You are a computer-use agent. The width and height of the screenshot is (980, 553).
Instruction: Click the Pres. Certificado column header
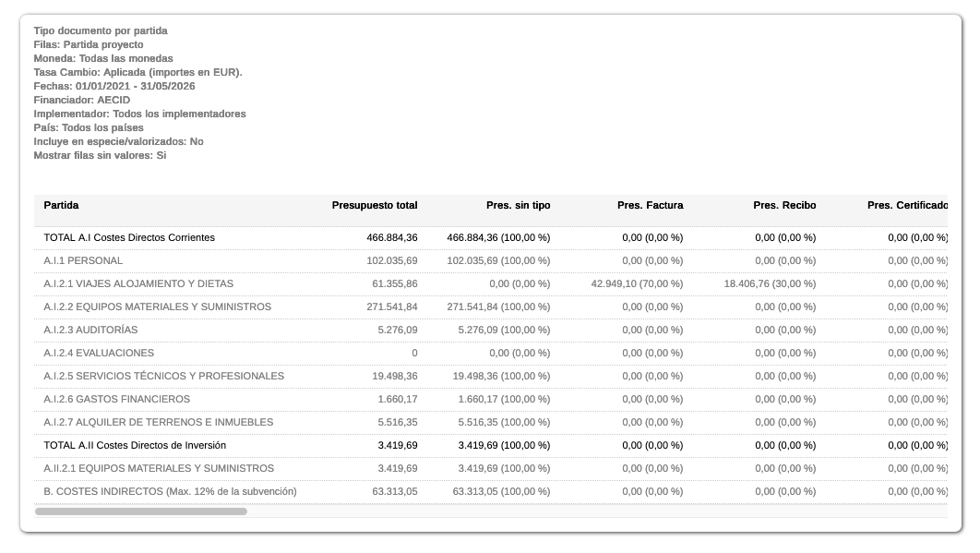[907, 205]
